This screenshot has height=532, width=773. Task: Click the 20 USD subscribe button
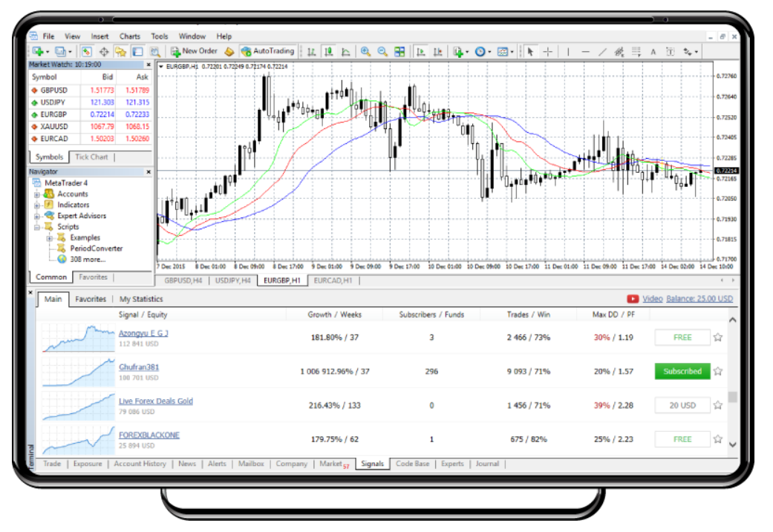pyautogui.click(x=682, y=405)
